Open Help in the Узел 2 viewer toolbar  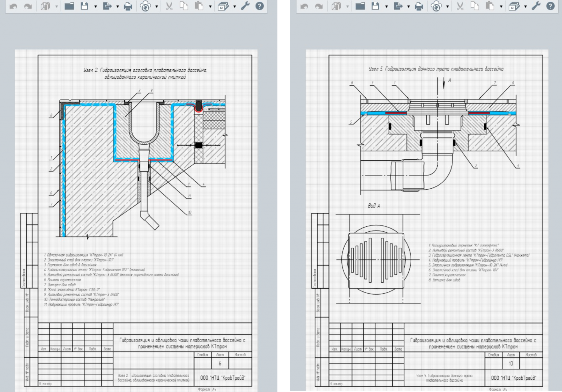[260, 6]
